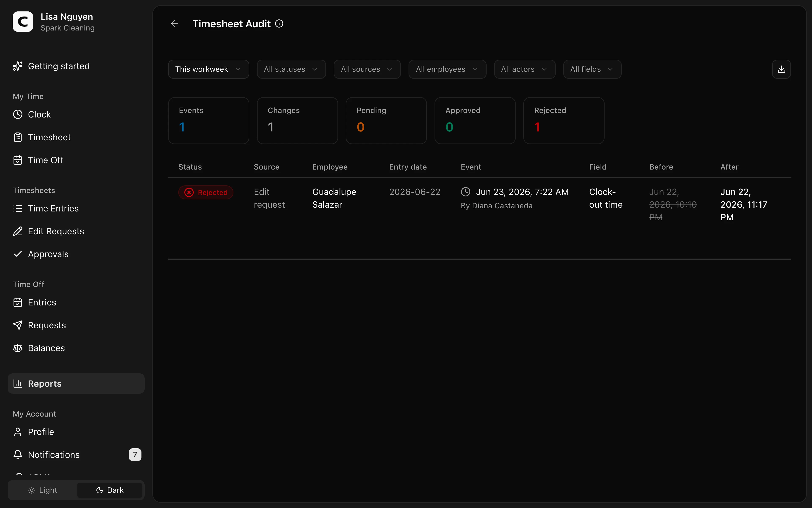Open the All fields filter dropdown
812x508 pixels.
tap(592, 69)
